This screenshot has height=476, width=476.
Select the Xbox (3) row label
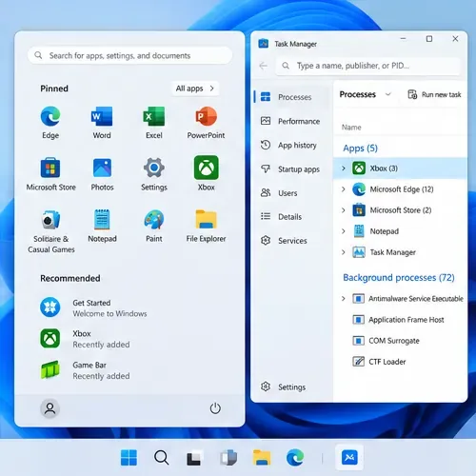pos(384,169)
